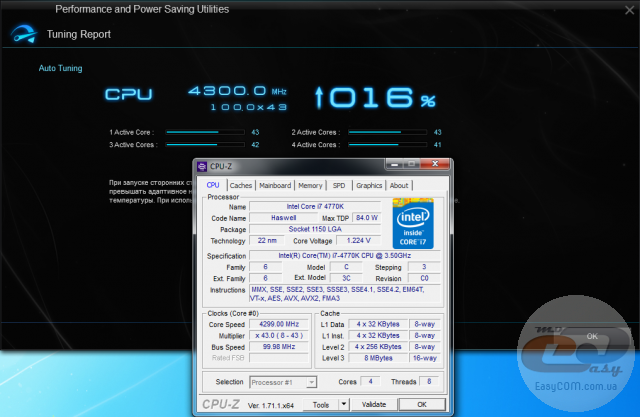The height and width of the screenshot is (417, 640).
Task: Click the Name field Intel Core i7 4770K
Action: (x=315, y=206)
